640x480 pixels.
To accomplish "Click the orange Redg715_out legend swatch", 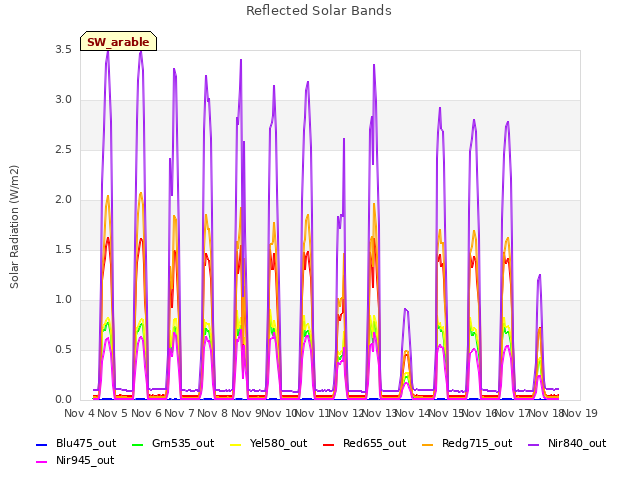I will [427, 444].
